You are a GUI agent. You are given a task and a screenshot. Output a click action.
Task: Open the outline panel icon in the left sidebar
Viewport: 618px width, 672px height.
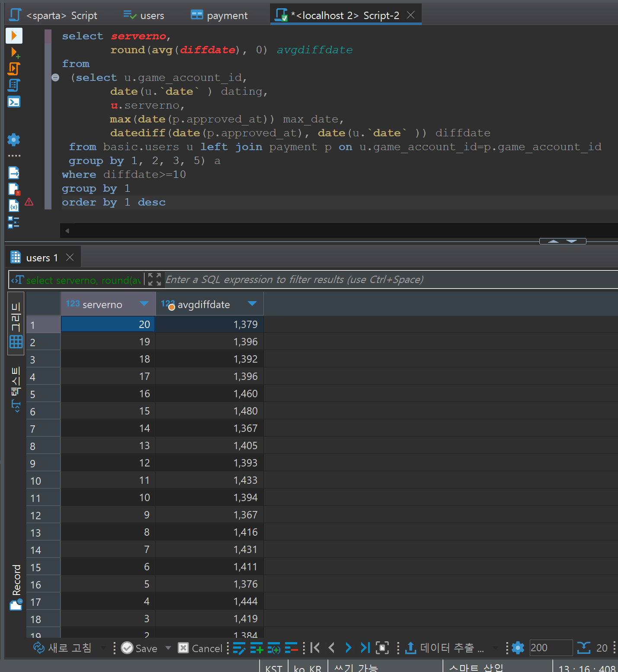14,222
